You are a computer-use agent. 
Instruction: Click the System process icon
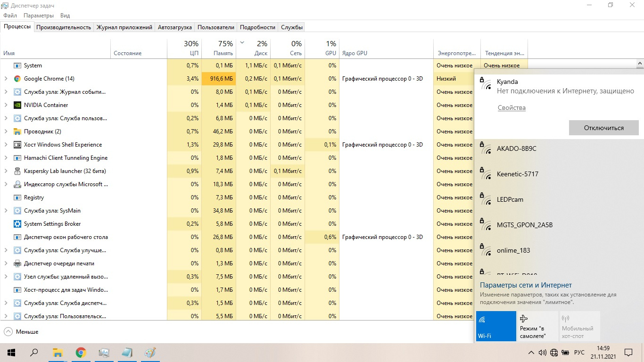[17, 66]
